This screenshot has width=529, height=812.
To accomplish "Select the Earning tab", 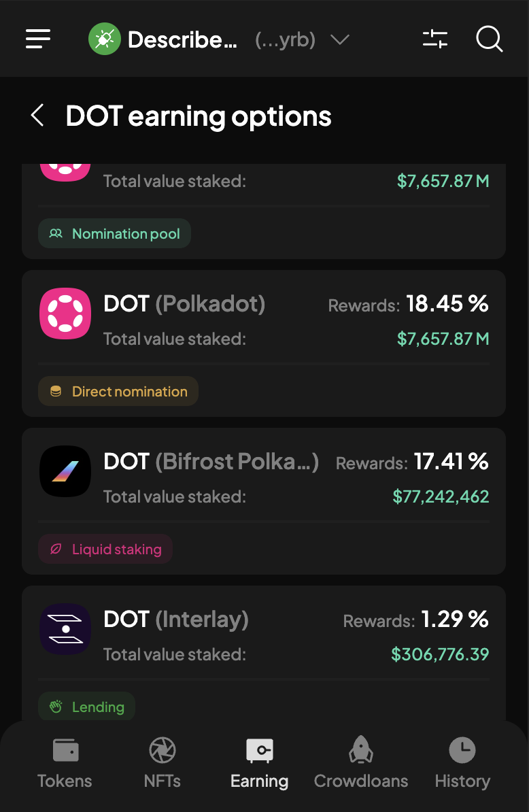I will [259, 763].
